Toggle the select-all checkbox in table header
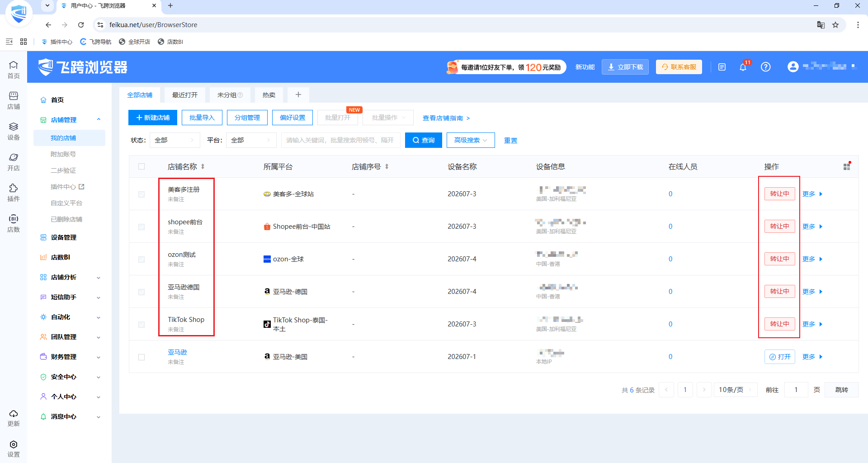Screen dimensions: 868x463 pyautogui.click(x=142, y=166)
